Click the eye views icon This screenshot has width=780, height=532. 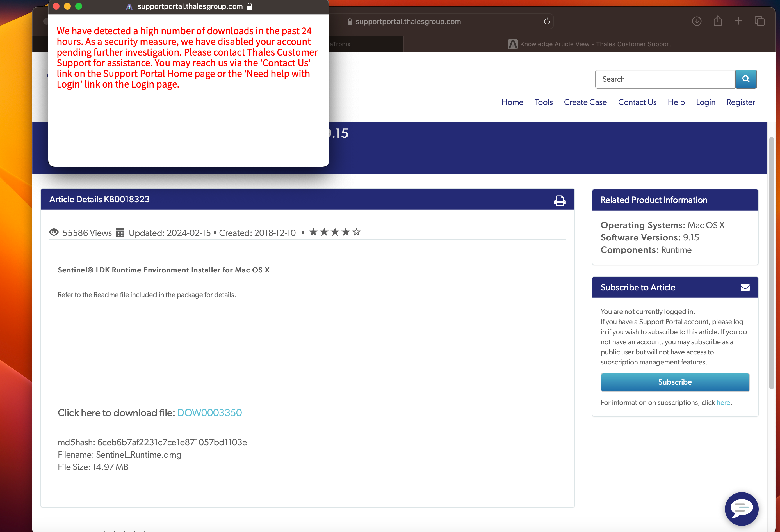[54, 232]
